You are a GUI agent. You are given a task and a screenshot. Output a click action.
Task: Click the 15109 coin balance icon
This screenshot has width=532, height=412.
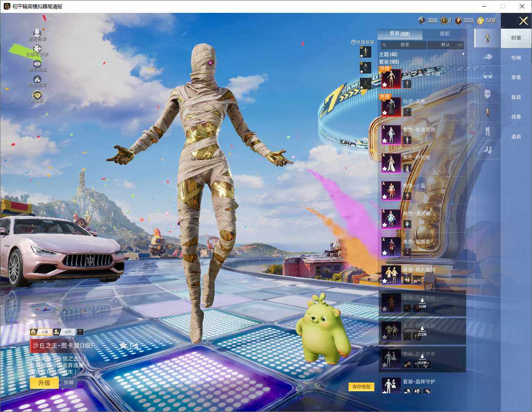click(481, 20)
